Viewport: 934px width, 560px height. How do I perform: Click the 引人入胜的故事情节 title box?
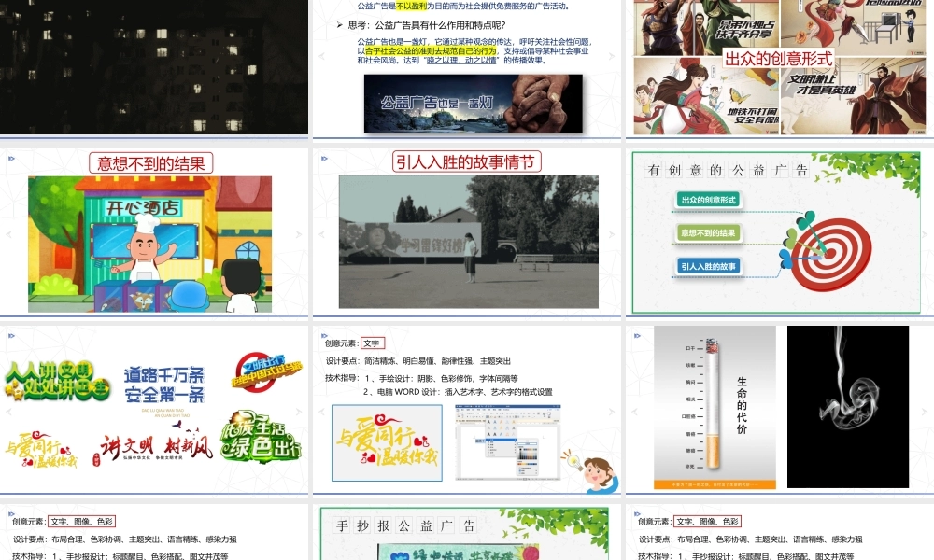467,161
